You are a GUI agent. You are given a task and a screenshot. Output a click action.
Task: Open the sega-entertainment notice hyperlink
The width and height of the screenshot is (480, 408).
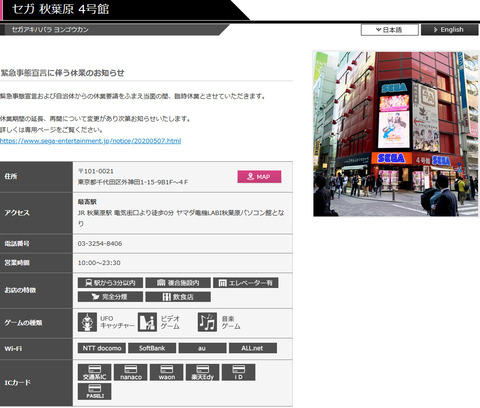point(91,141)
